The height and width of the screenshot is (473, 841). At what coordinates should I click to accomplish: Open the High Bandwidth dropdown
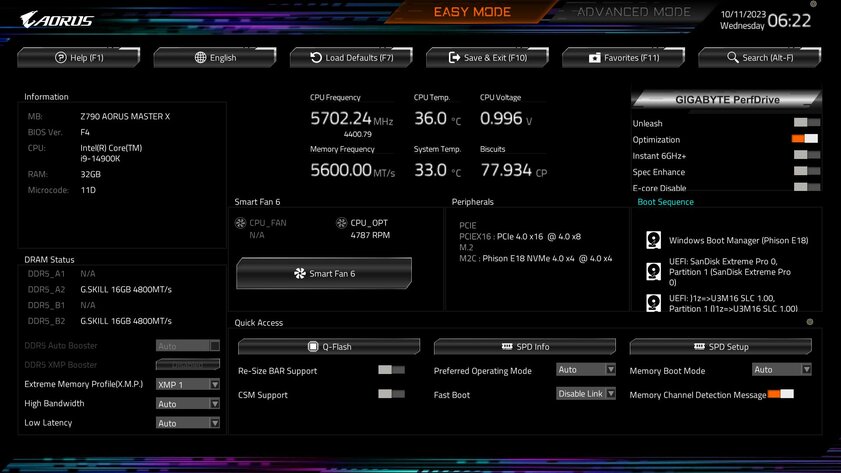(x=188, y=404)
